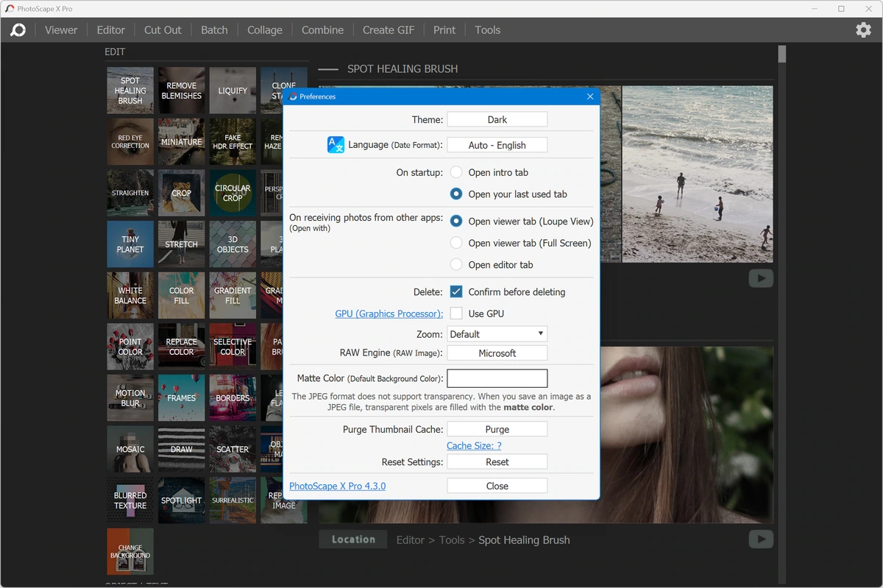Screen dimensions: 883x588
Task: Open the settings gear icon
Action: pyautogui.click(x=863, y=30)
